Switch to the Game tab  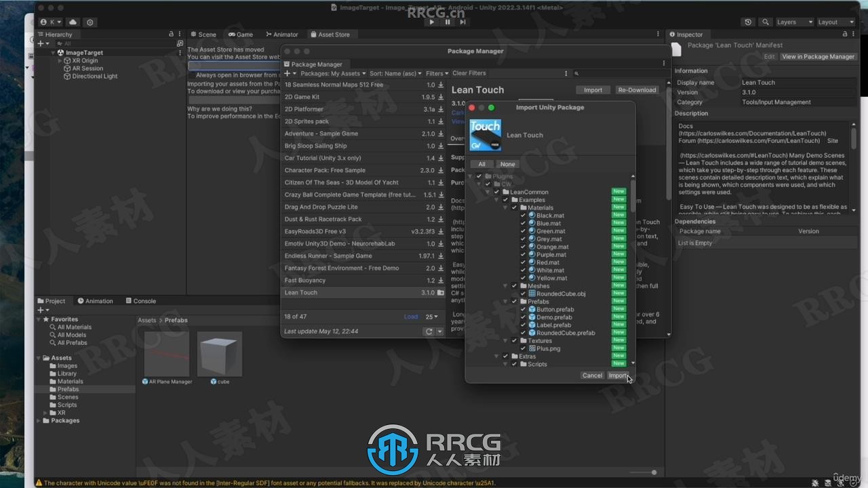tap(241, 35)
